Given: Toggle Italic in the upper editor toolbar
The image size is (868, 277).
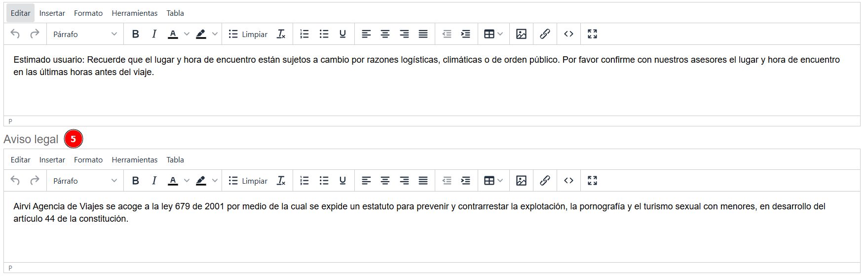Looking at the screenshot, I should coord(154,34).
